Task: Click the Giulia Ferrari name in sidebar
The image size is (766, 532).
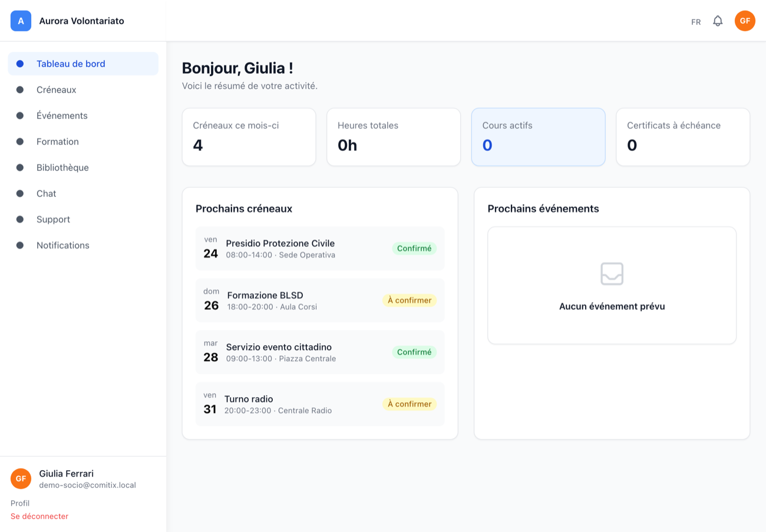Action: [66, 474]
